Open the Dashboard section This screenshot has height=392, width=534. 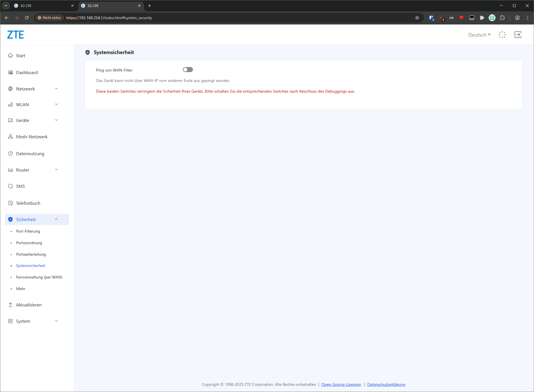(27, 72)
